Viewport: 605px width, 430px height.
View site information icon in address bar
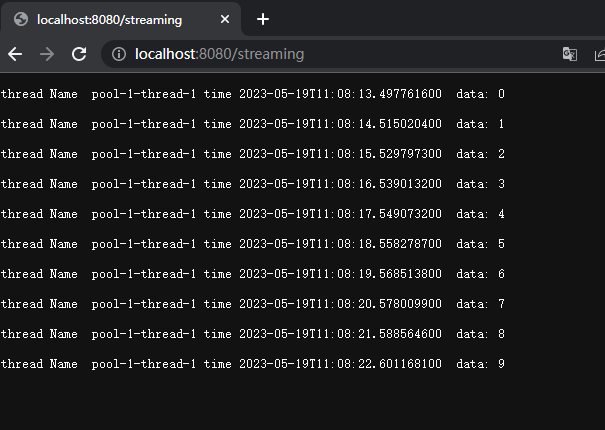[119, 54]
